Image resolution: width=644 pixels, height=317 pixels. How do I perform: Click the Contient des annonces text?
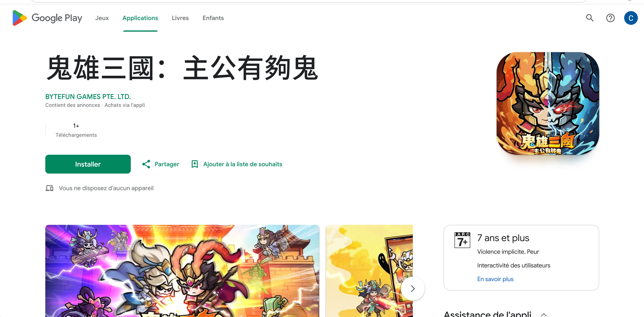point(72,105)
